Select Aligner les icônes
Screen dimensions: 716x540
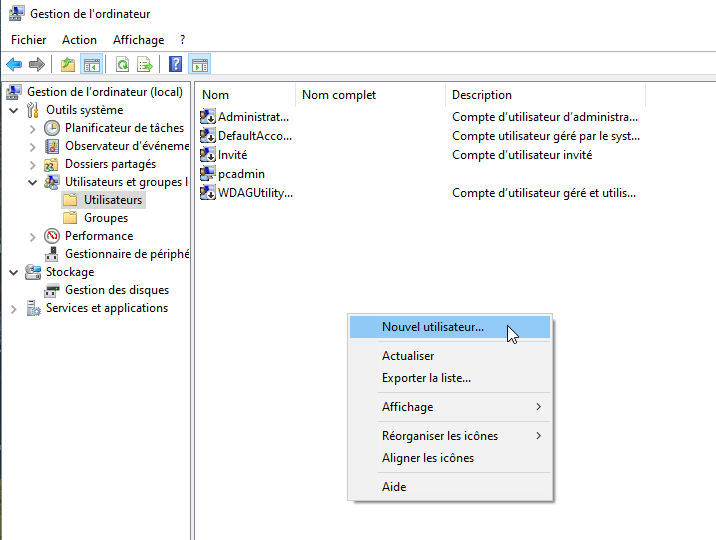point(450,458)
